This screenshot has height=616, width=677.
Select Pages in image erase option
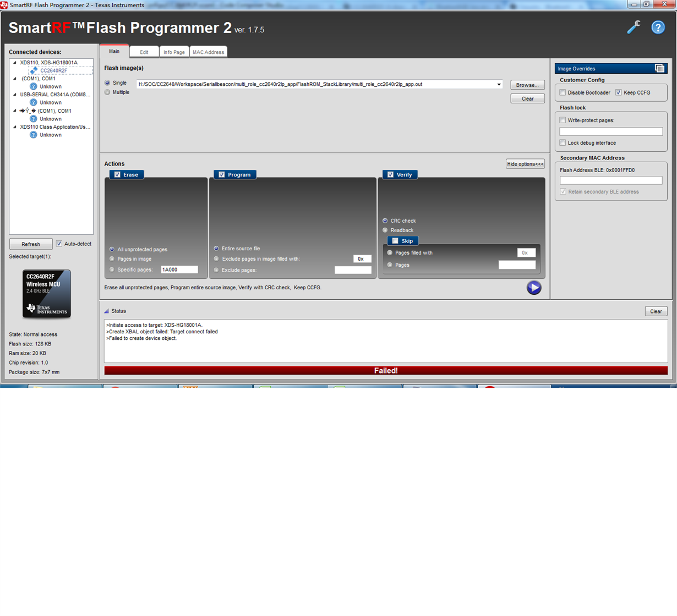(x=112, y=258)
